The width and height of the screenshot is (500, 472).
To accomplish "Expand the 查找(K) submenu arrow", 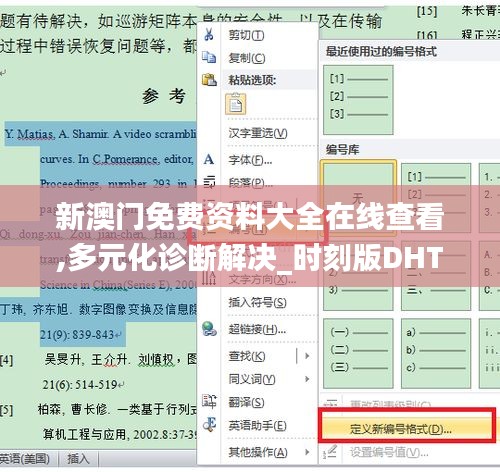I will pos(307,356).
